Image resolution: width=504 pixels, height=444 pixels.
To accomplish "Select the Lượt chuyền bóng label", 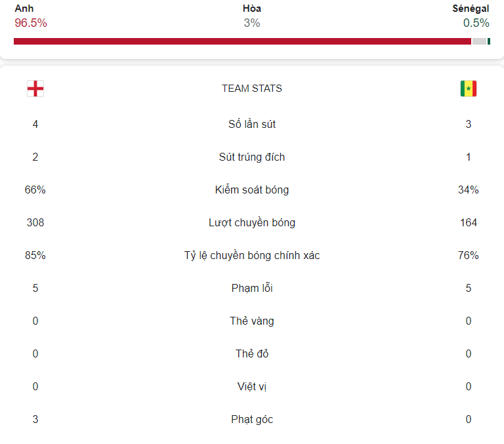I will pyautogui.click(x=252, y=222).
